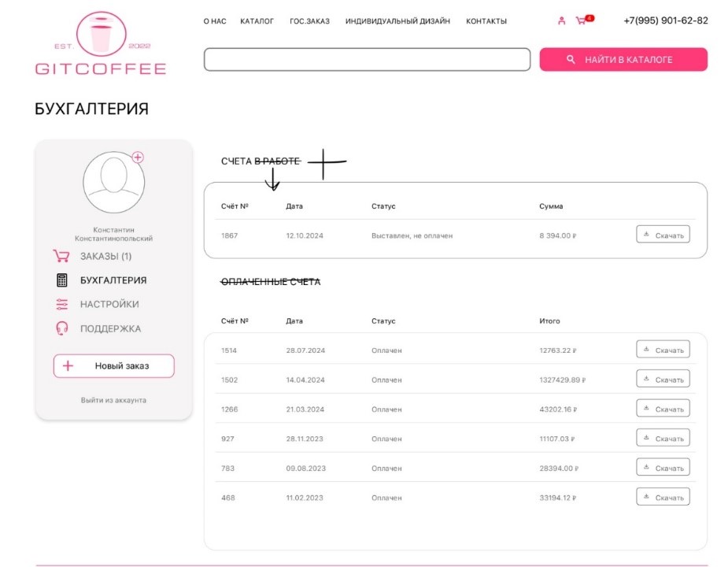Download invoice 1266 with Скачать

[663, 409]
